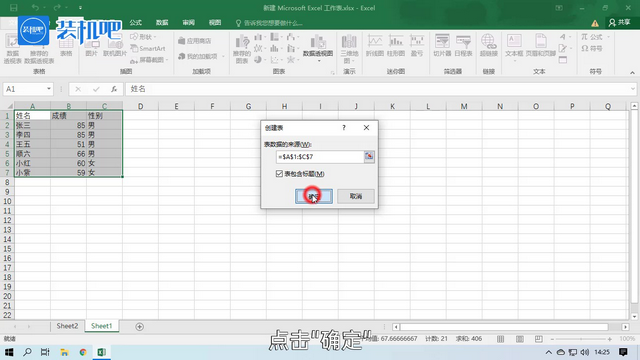
Task: Click the help question mark in Create Table dialog
Action: click(344, 128)
